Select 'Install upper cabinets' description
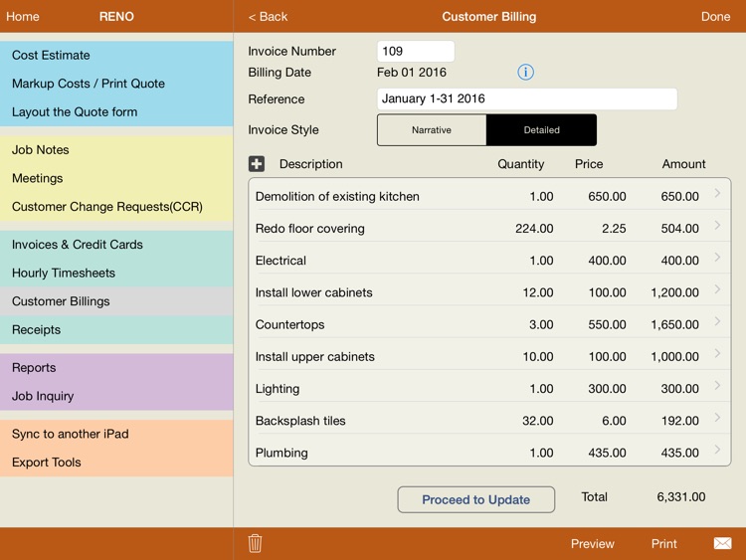This screenshot has width=746, height=560. click(315, 357)
